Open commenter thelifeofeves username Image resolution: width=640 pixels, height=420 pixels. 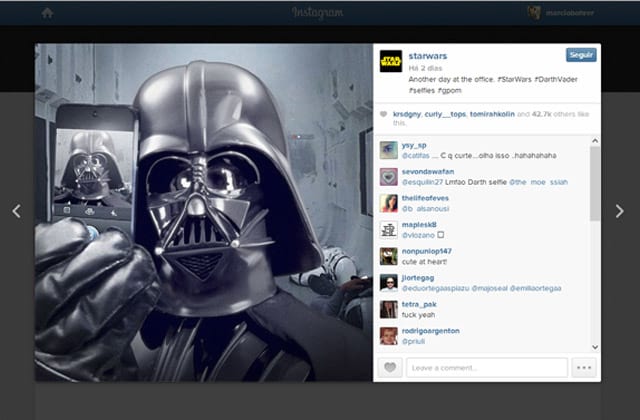(x=425, y=198)
